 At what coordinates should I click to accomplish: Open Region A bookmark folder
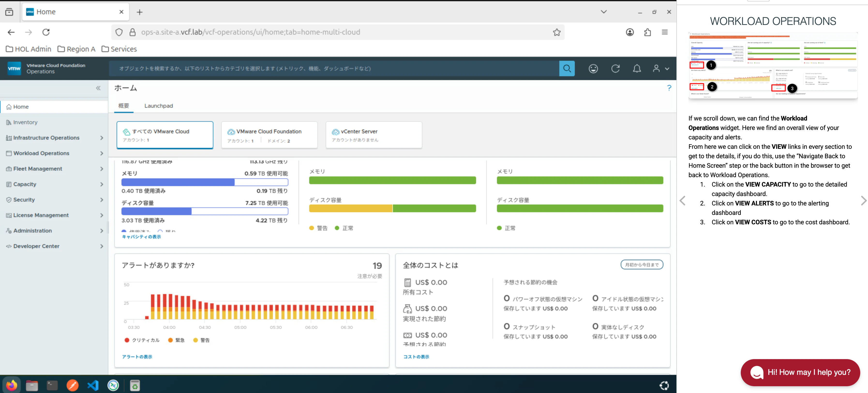(76, 49)
